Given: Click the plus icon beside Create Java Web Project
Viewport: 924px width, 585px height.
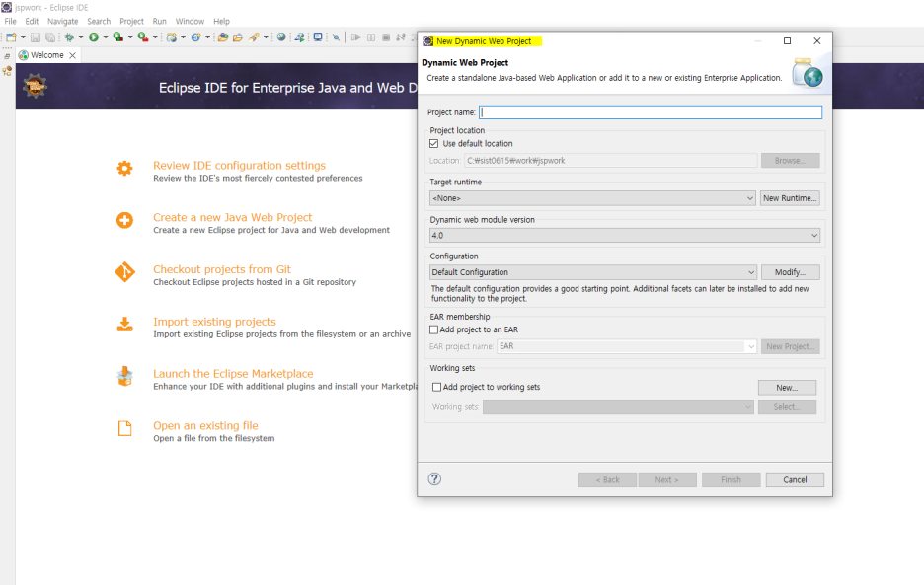Looking at the screenshot, I should 124,220.
